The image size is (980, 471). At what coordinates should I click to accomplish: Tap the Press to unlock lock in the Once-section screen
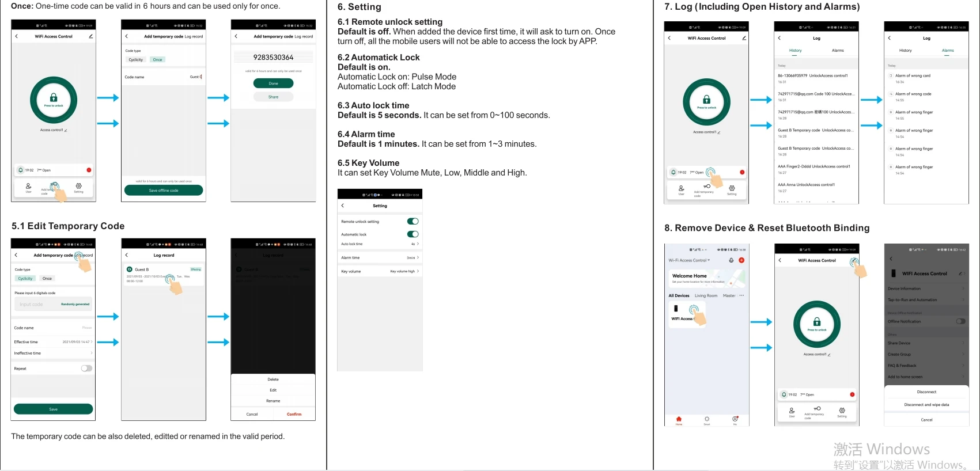pos(54,100)
